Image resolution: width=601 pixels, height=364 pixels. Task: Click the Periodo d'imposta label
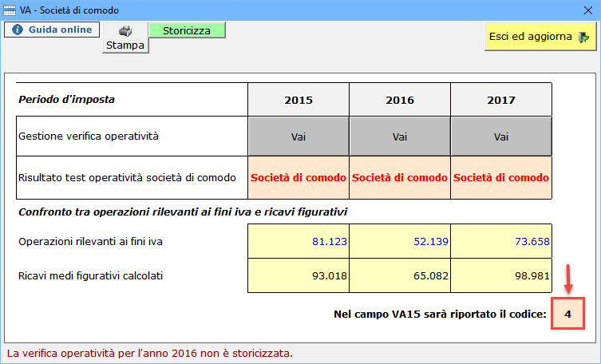point(67,100)
